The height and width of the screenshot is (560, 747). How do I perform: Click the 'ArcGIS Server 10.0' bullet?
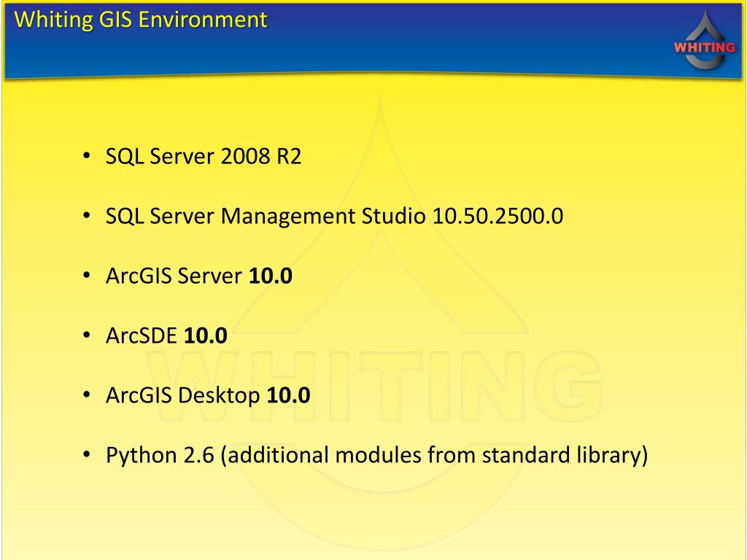(x=198, y=276)
